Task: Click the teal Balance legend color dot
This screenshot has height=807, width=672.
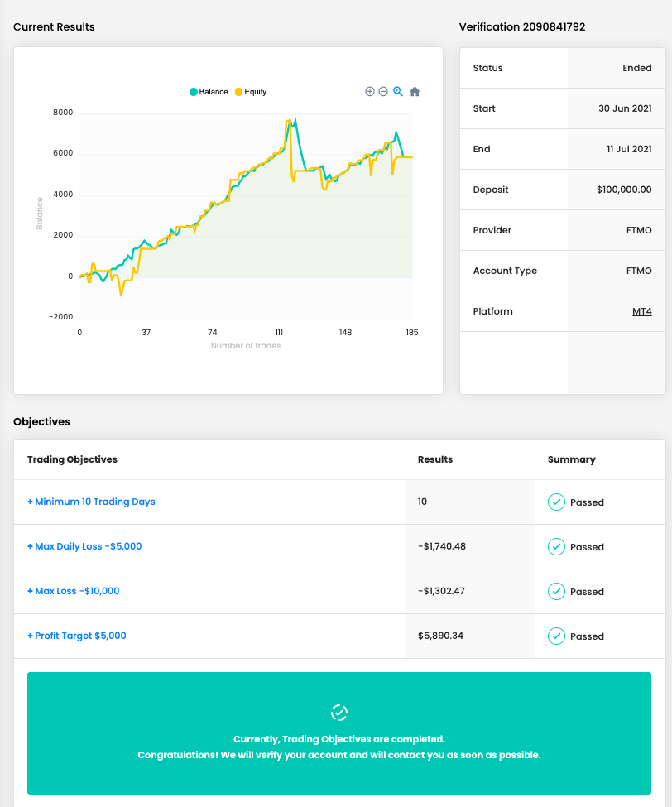Action: pos(194,92)
